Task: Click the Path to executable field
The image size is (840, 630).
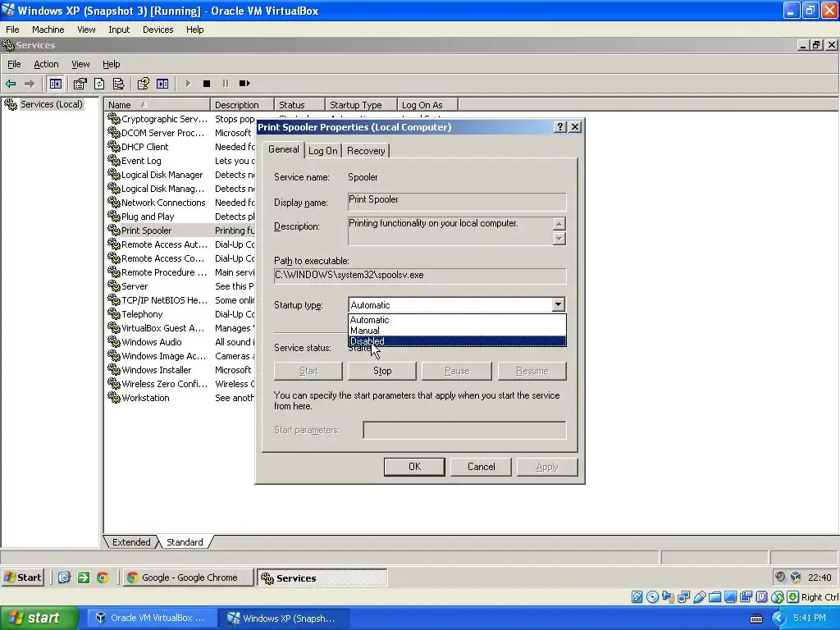Action: click(x=420, y=276)
